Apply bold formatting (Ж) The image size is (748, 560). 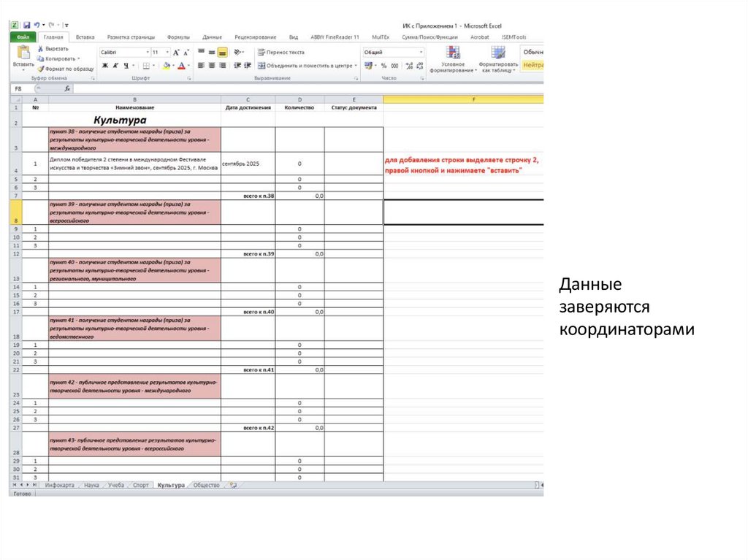pos(105,66)
